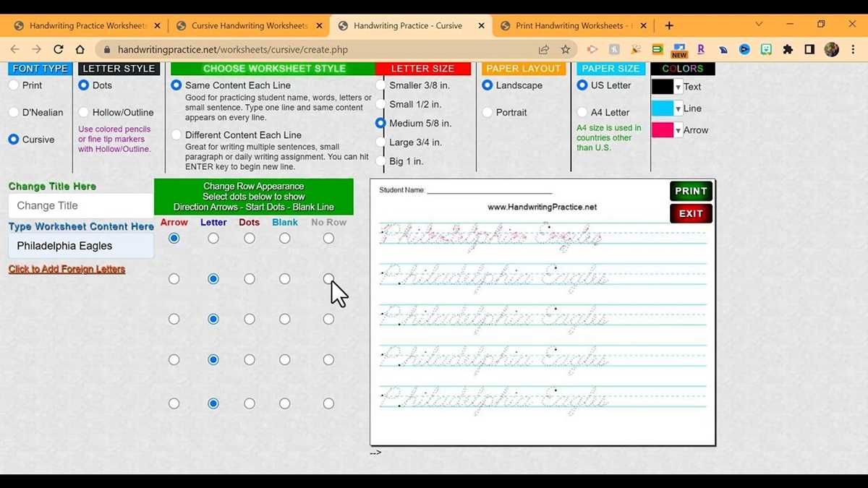This screenshot has height=488, width=868.
Task: Toggle the browser side panel icon
Action: (809, 50)
